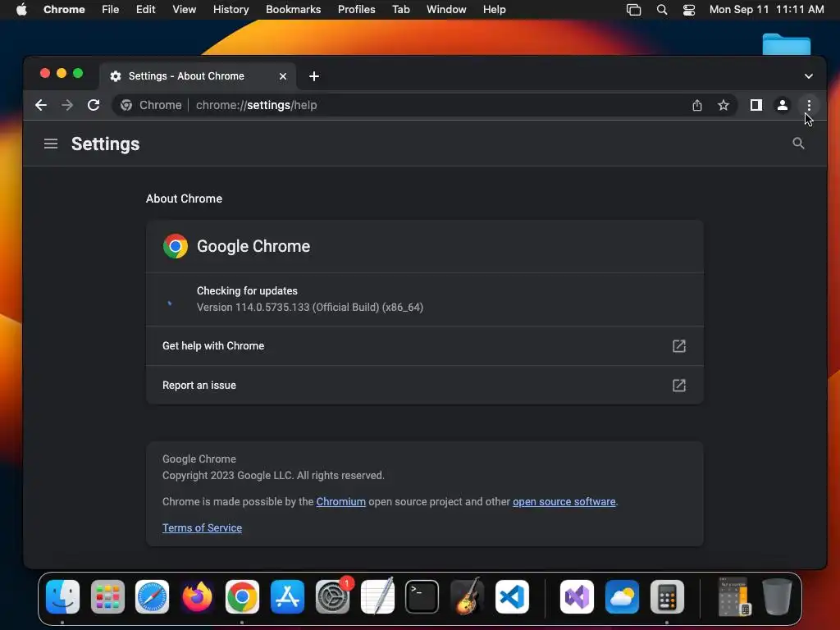Launch Terminal from the dock
The height and width of the screenshot is (630, 840).
pos(422,597)
